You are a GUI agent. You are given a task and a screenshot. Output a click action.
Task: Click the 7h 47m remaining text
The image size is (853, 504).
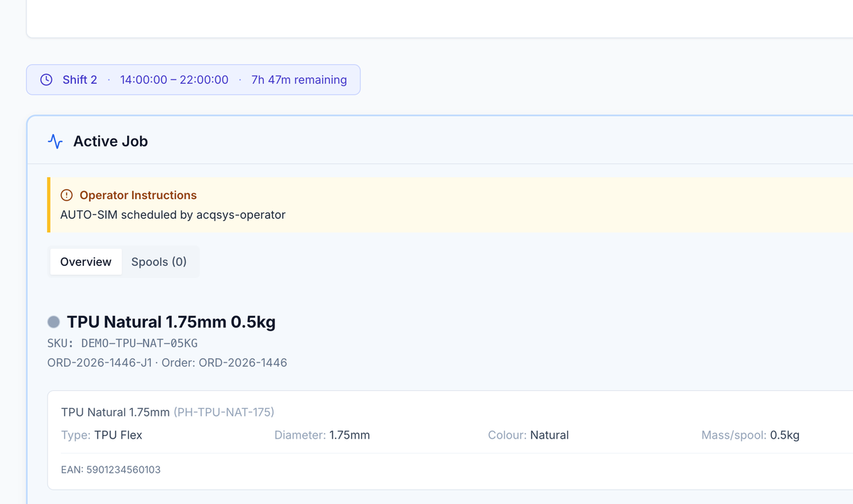[299, 80]
